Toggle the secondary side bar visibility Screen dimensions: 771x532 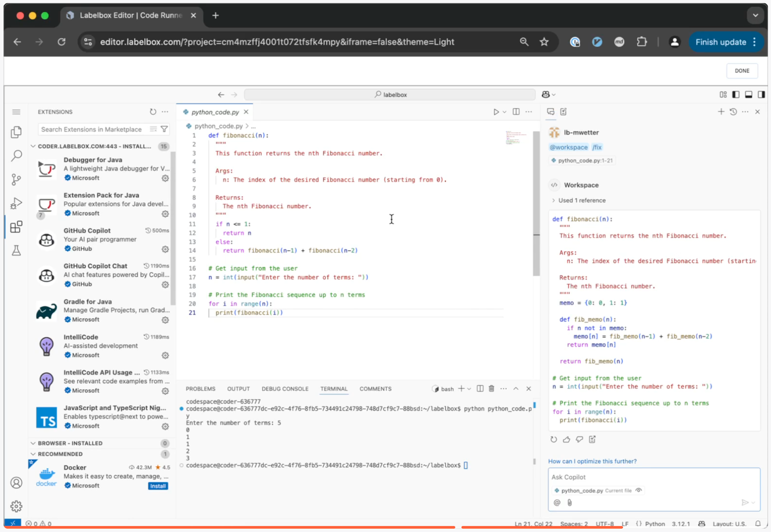(761, 95)
